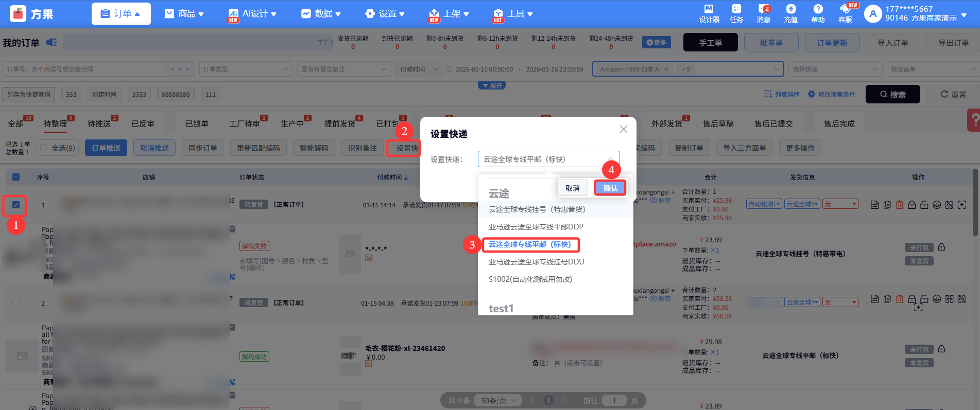This screenshot has height=410, width=980.
Task: Open the 商品 top menu
Action: coord(184,14)
